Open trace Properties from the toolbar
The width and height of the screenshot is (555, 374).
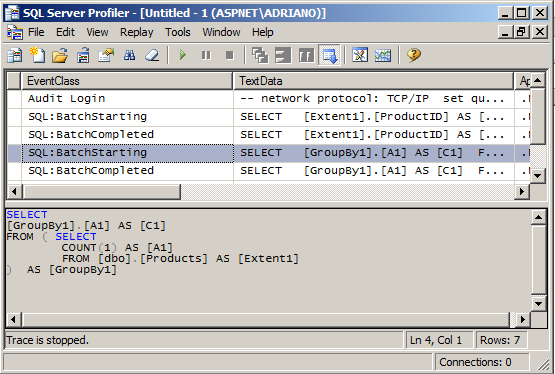click(x=106, y=56)
